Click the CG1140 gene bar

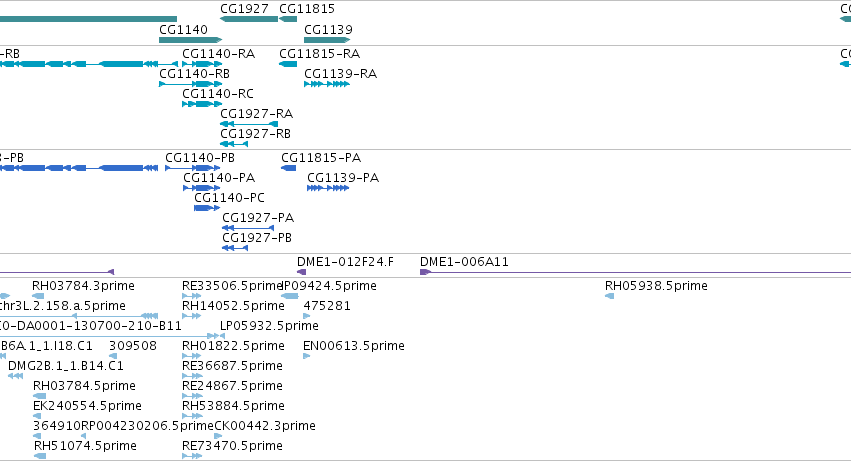(190, 40)
